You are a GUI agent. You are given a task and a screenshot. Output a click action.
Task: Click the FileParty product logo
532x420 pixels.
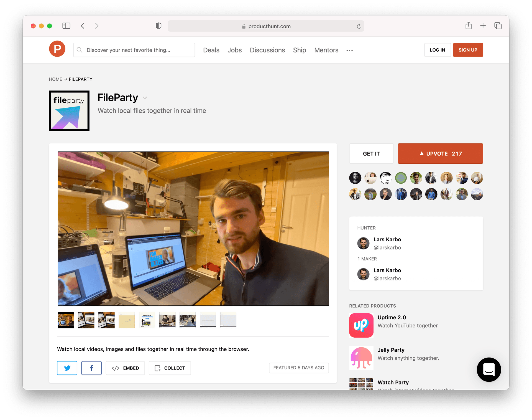[69, 111]
